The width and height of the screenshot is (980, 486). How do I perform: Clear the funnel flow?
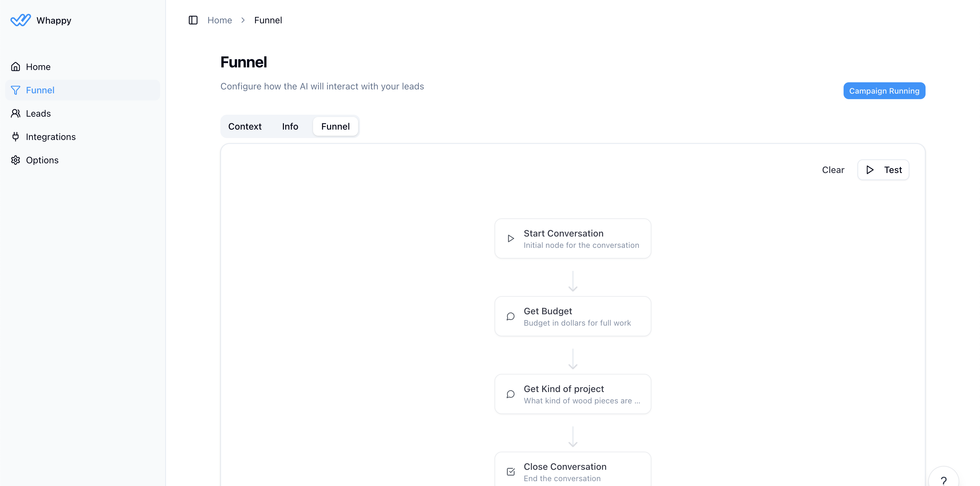[833, 169]
